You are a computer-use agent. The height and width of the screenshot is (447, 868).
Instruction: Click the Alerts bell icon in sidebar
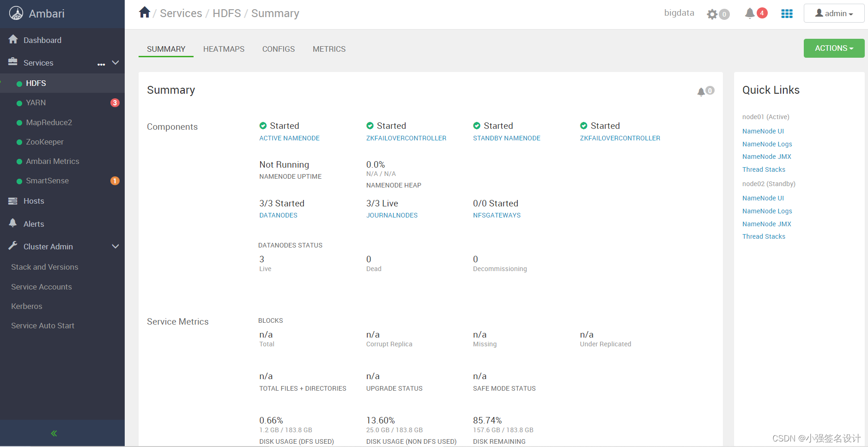click(13, 223)
